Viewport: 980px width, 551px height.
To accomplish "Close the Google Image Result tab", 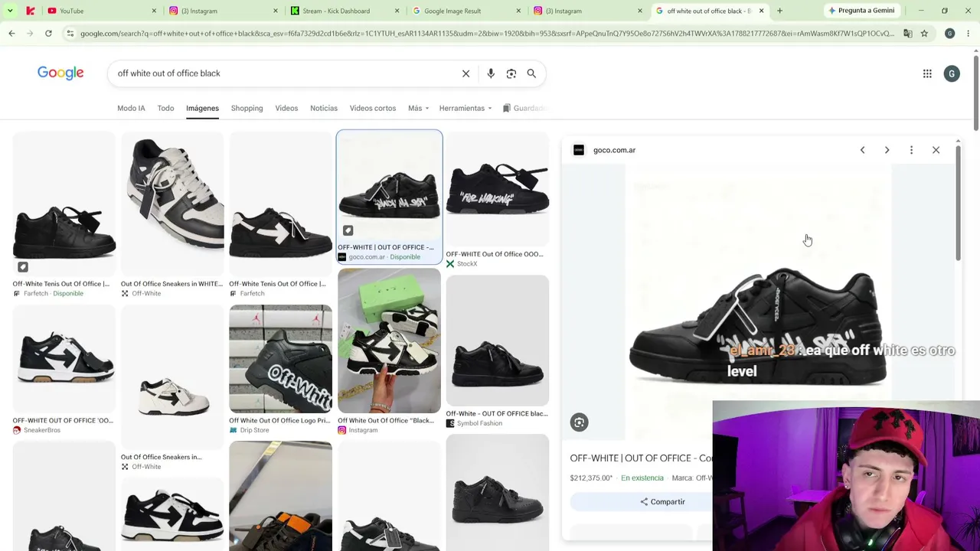I will coord(518,11).
